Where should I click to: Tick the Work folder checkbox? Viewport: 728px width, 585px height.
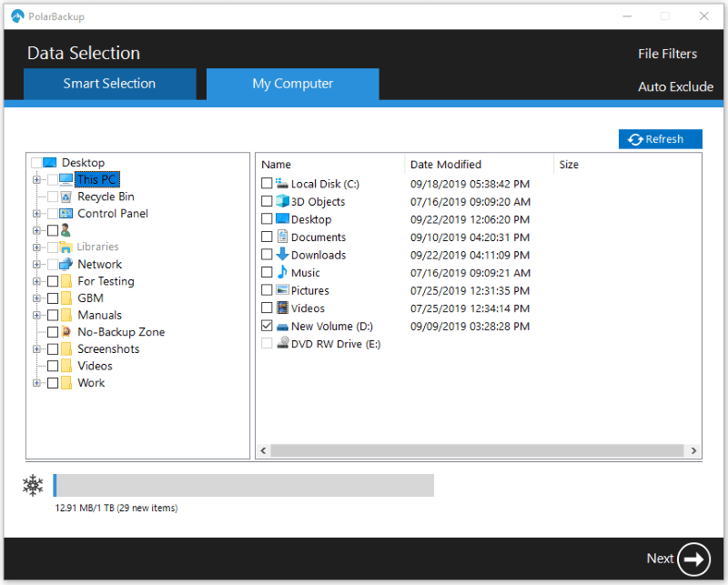tap(53, 383)
